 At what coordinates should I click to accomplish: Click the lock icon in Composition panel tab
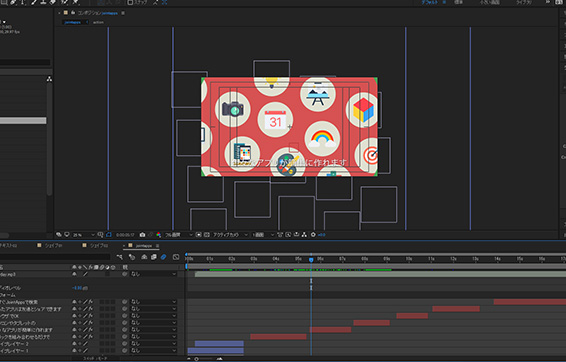coord(73,13)
